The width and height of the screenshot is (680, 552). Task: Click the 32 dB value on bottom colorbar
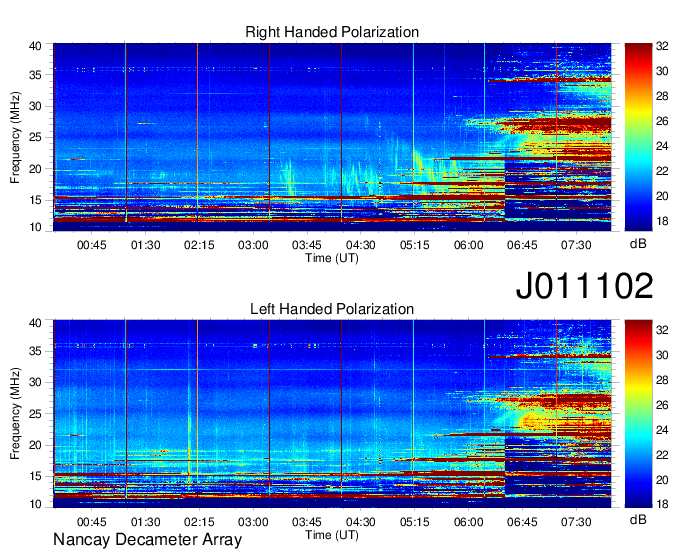tap(662, 330)
